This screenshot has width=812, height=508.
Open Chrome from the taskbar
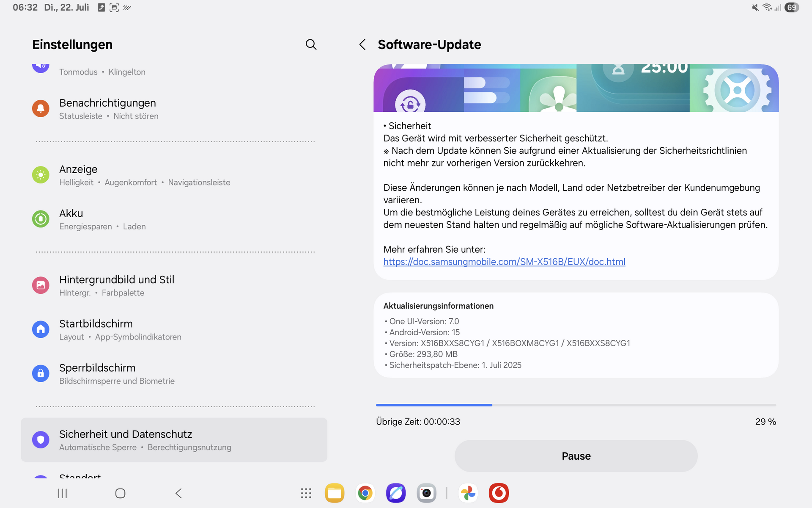365,493
